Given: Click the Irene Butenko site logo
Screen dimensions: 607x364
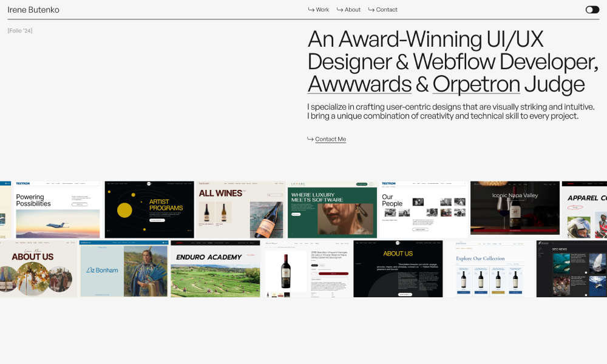Looking at the screenshot, I should pos(33,10).
